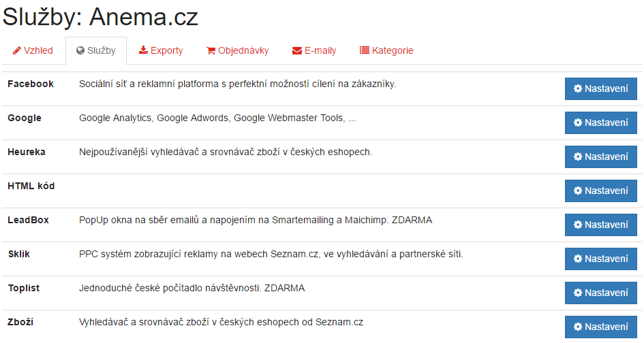Open the Exporty tab

161,50
